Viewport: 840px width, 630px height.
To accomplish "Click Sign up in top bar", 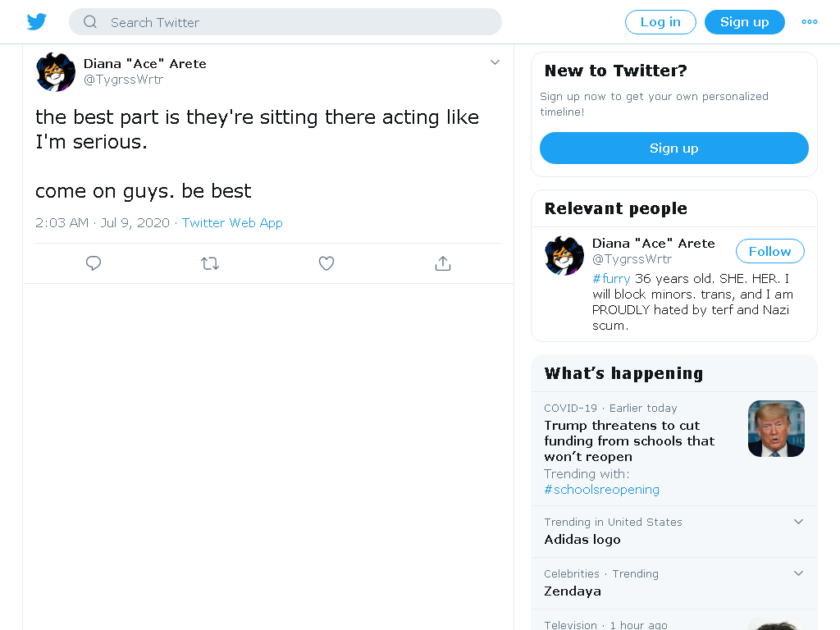I will [x=744, y=22].
